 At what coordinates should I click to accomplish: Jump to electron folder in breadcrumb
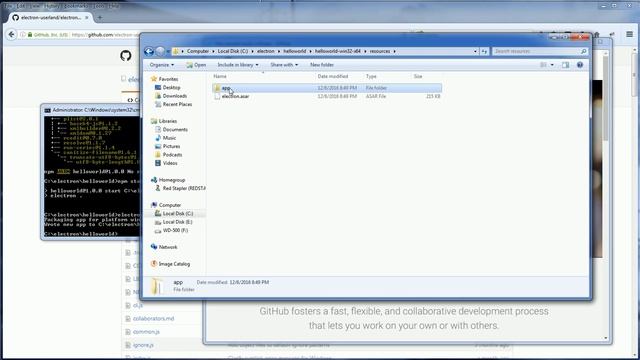click(266, 51)
